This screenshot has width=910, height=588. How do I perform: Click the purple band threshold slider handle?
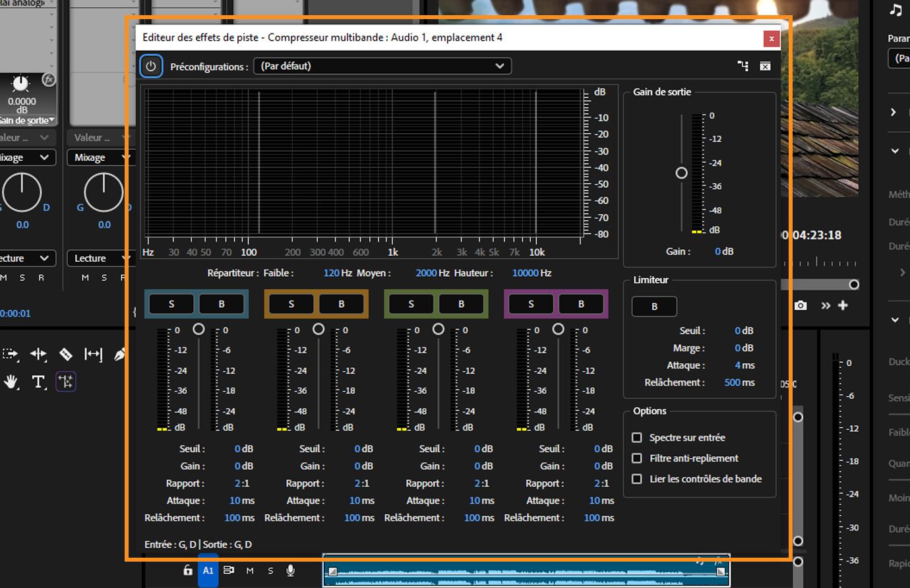click(x=559, y=328)
